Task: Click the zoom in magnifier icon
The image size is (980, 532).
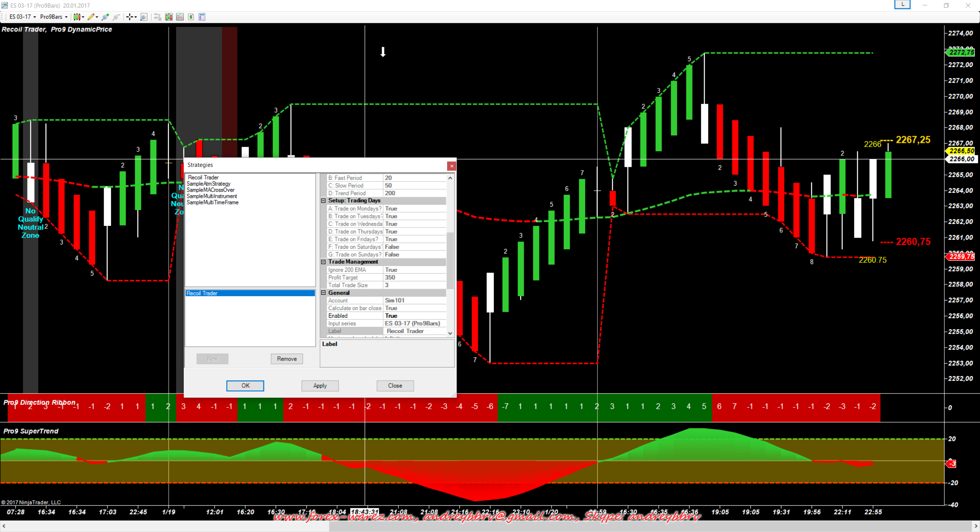Action: [105, 17]
